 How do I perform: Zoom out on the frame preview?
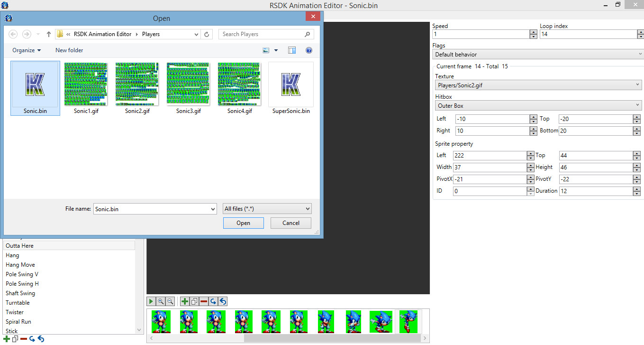coord(170,301)
